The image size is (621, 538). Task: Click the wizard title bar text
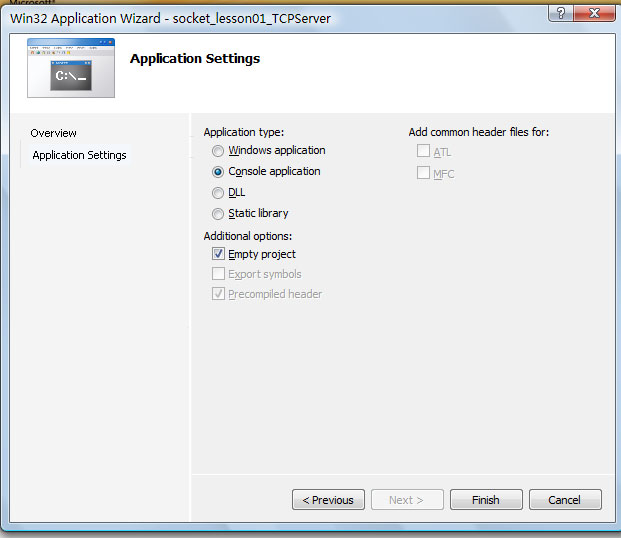[x=170, y=19]
